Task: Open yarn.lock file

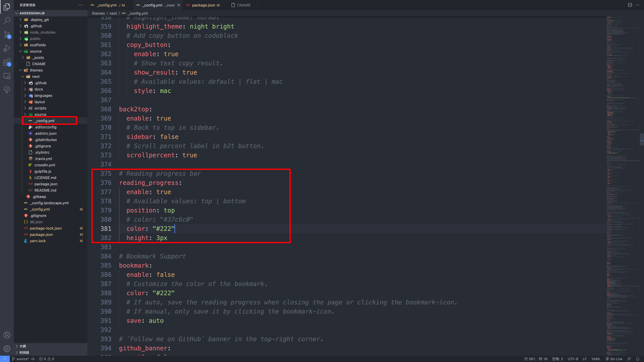Action: click(50, 241)
